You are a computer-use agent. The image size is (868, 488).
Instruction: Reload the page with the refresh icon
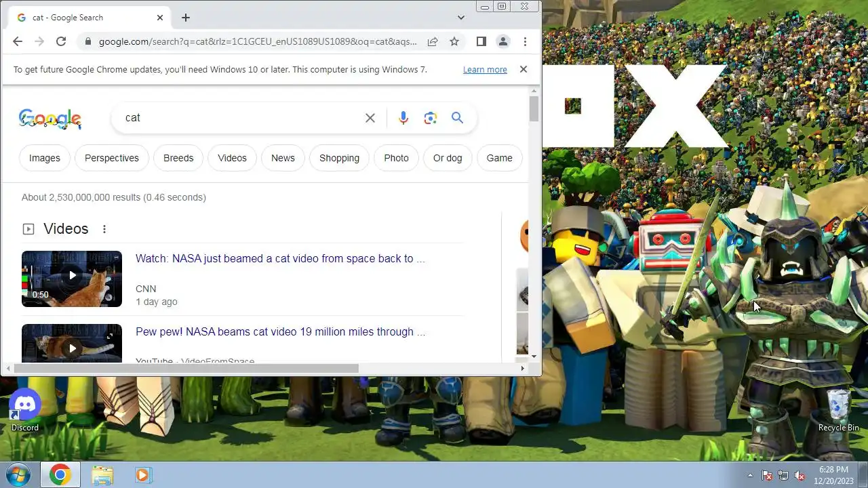pos(61,41)
